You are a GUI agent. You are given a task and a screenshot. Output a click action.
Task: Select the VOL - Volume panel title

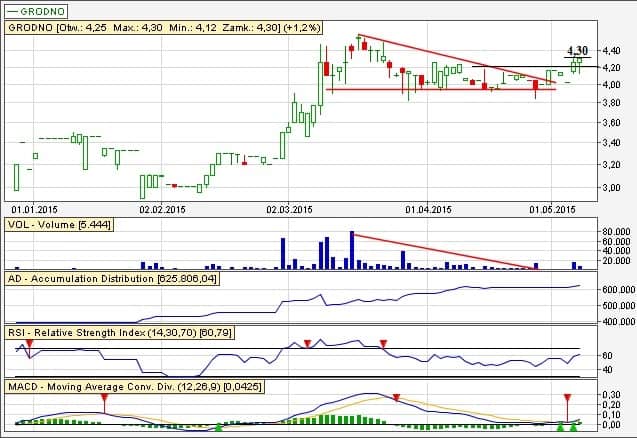(x=57, y=226)
